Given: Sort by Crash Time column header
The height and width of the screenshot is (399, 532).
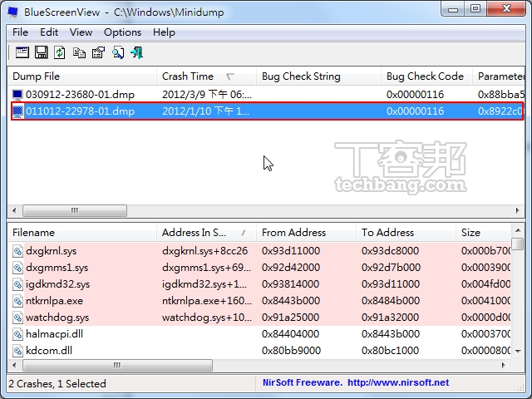Looking at the screenshot, I should coord(188,76).
